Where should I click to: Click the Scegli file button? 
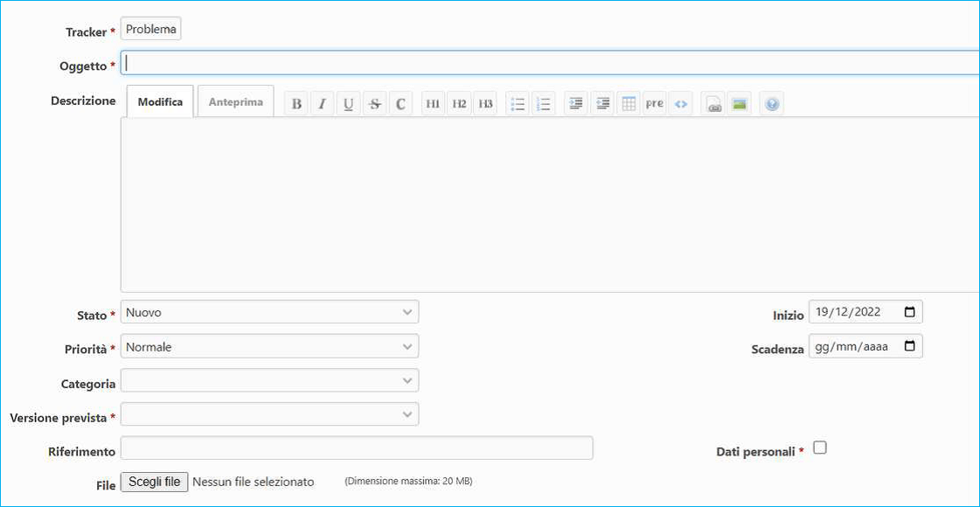coord(154,482)
